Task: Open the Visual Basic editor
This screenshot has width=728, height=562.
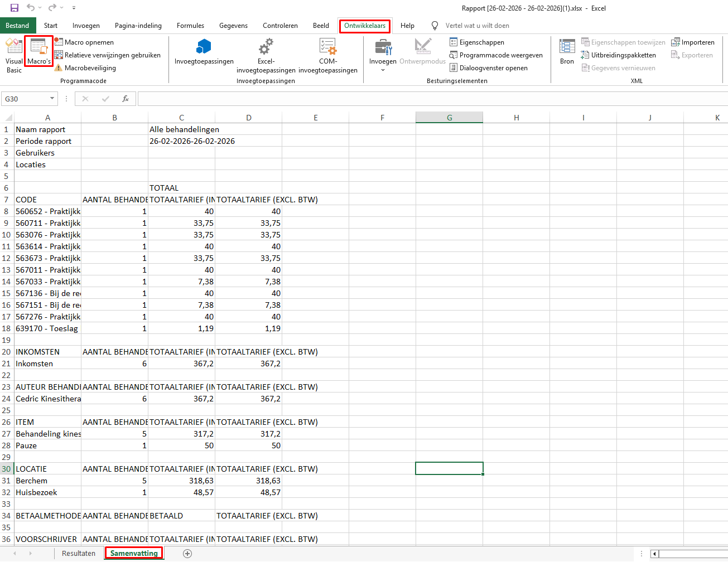Action: coord(14,55)
